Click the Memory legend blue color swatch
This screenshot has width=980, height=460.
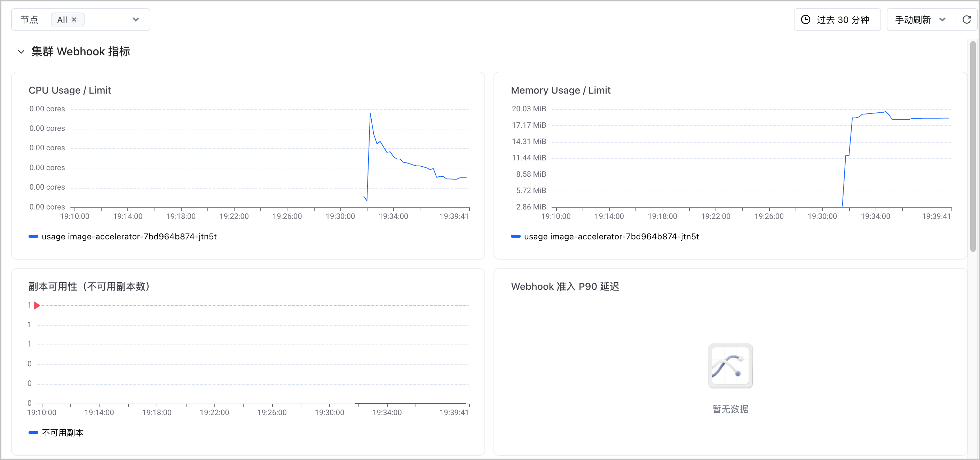click(515, 237)
